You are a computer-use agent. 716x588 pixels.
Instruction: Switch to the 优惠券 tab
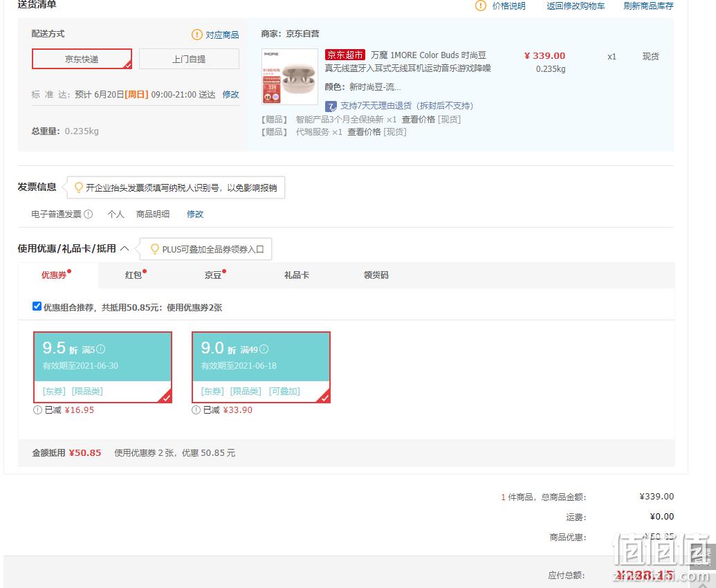coord(54,275)
